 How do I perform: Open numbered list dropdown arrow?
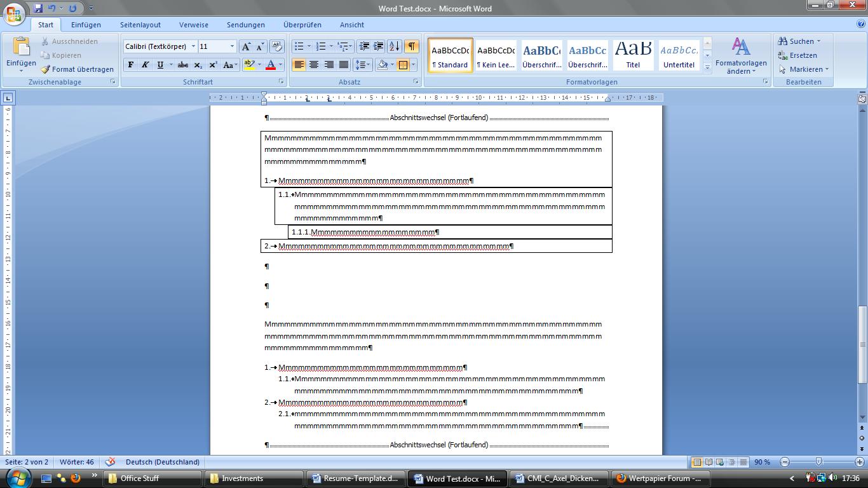(332, 46)
